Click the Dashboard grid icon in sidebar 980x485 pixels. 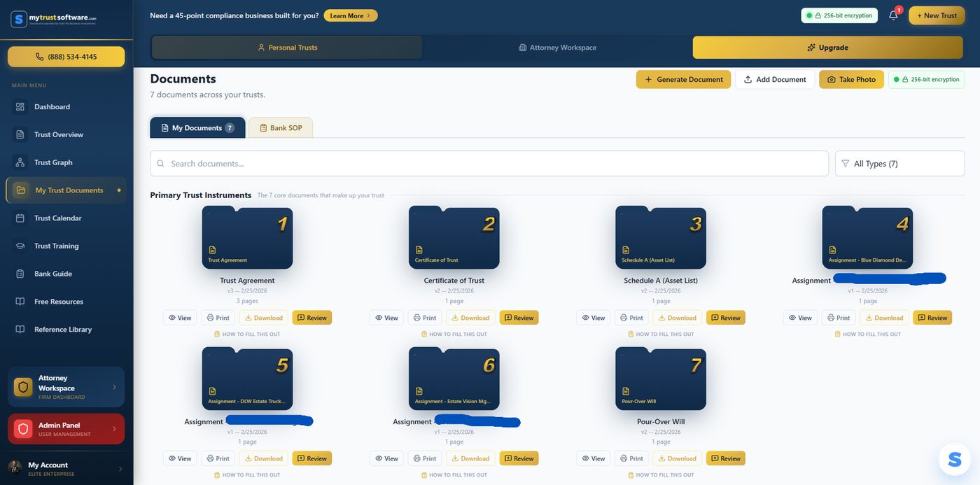(x=20, y=106)
